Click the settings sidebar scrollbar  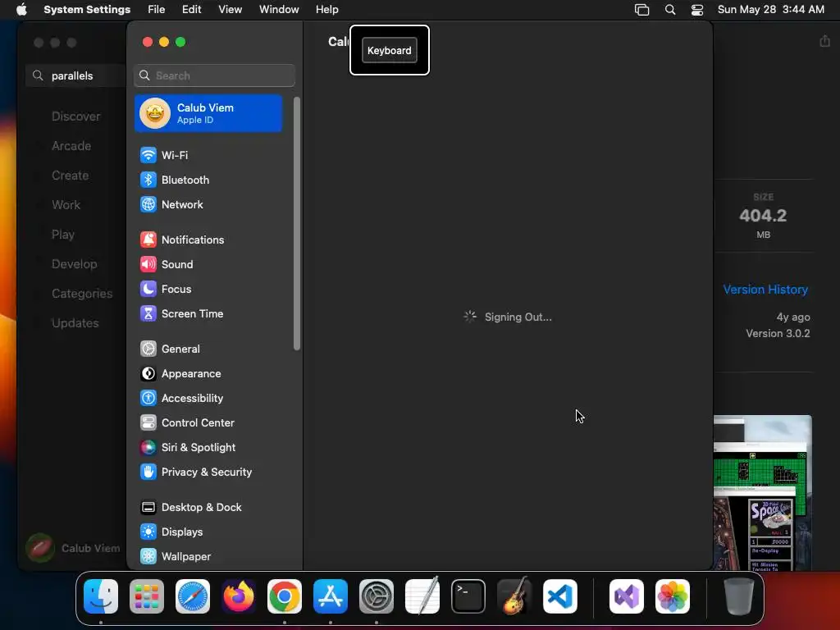coord(297,224)
